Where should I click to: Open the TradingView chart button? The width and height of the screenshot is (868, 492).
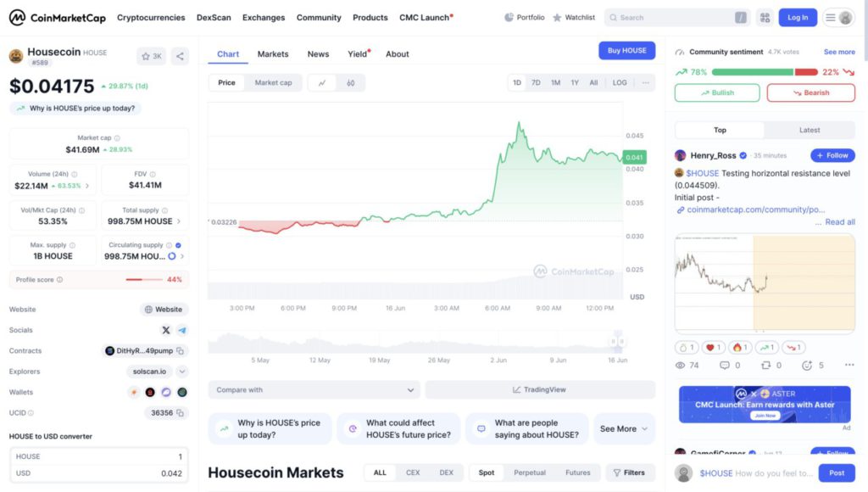click(540, 390)
